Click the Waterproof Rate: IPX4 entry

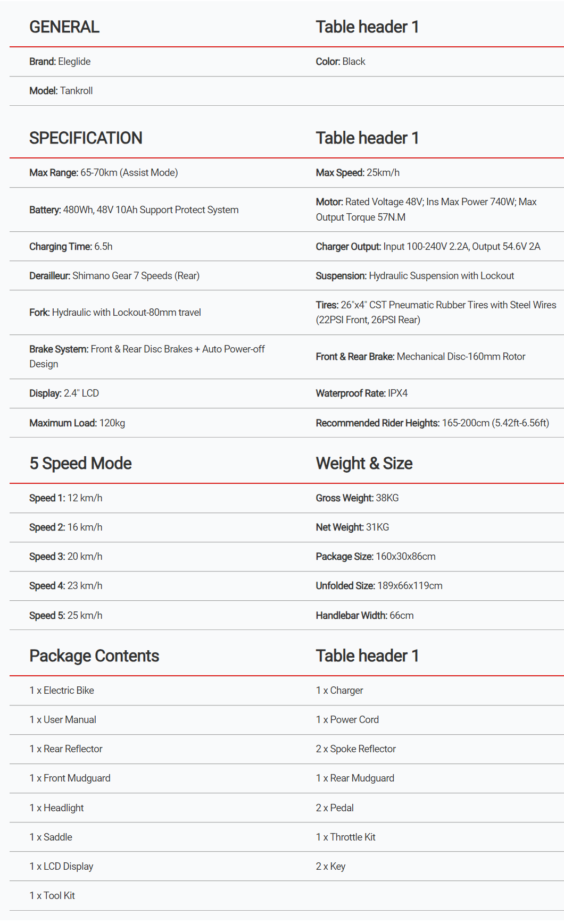(362, 393)
